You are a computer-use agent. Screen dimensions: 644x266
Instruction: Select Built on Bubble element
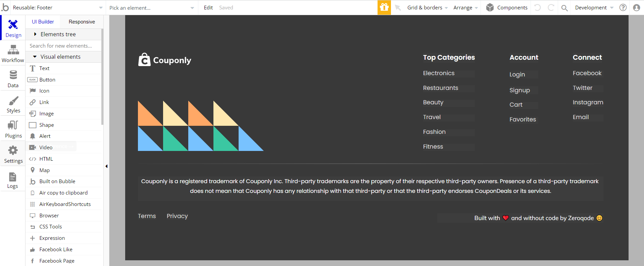click(x=63, y=181)
